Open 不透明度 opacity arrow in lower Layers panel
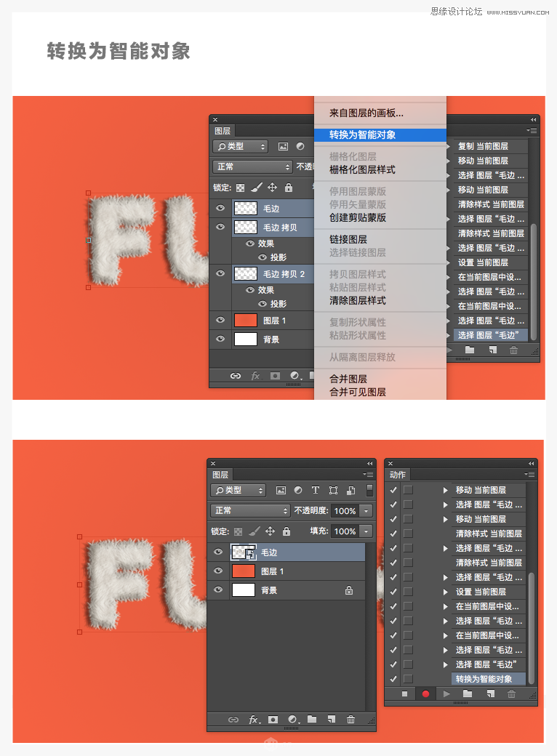Viewport: 557px width, 756px height. [366, 510]
